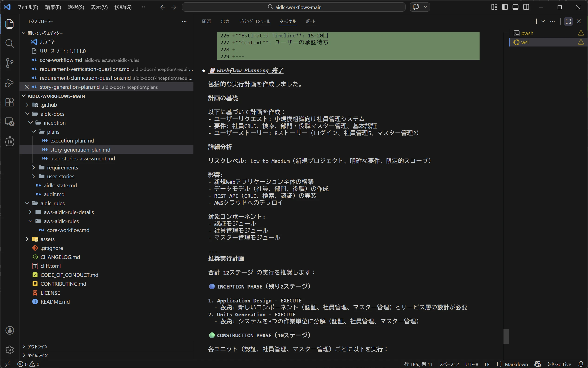Open the Remote Explorer view icon

coord(10,122)
